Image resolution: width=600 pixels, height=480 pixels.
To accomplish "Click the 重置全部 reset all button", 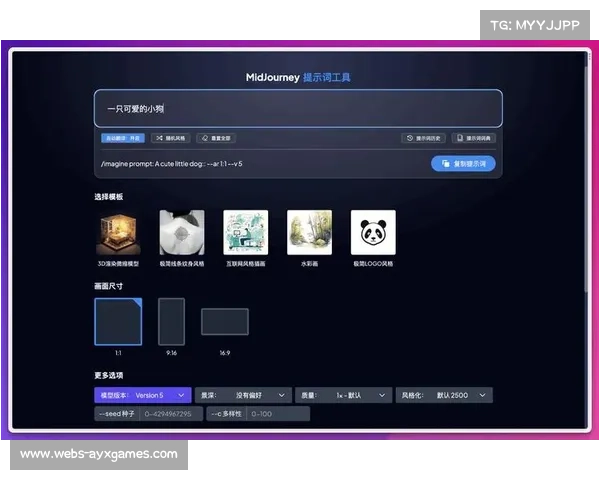I will 216,138.
